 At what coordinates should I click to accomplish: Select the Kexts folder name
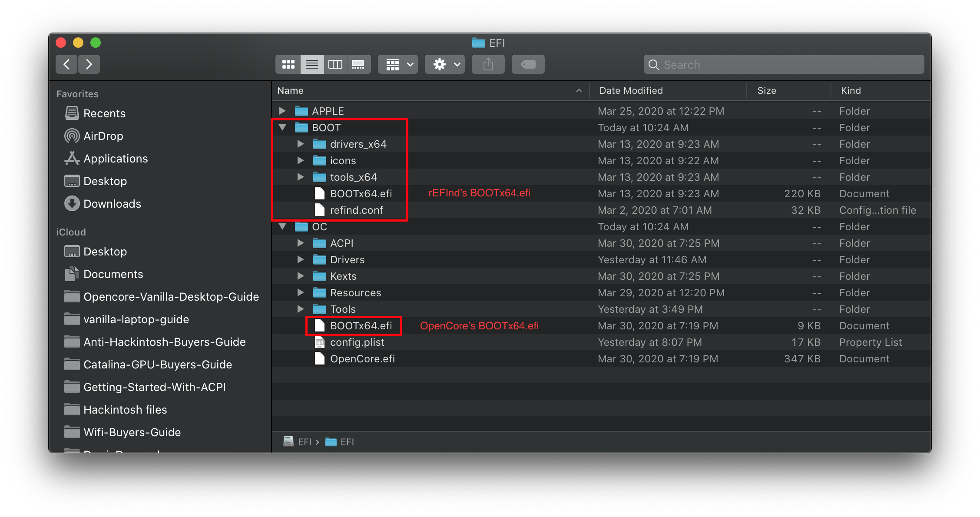click(343, 276)
